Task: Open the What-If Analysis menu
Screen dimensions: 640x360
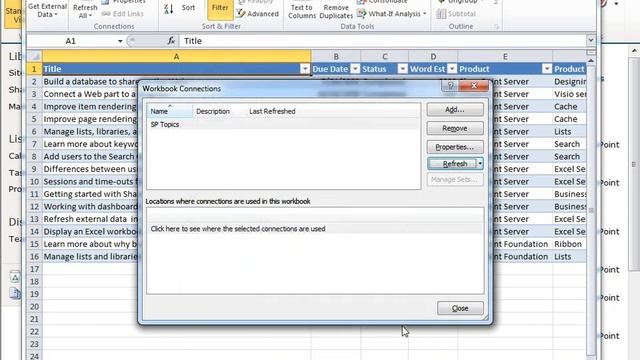Action: 392,13
